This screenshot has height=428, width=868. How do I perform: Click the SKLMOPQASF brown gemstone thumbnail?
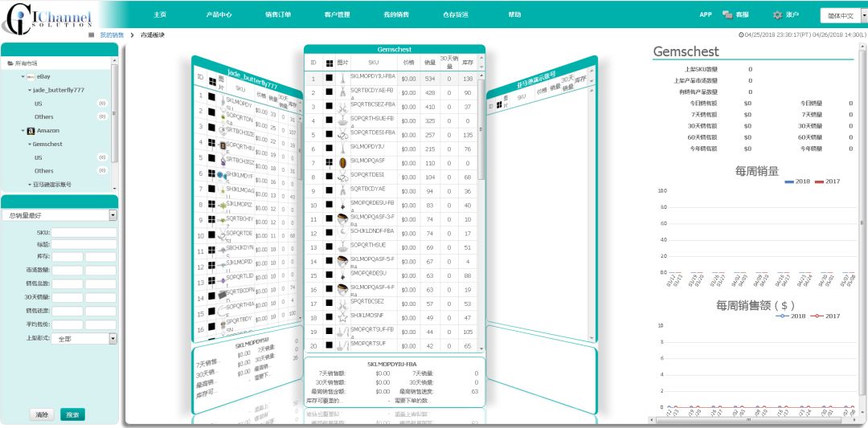tap(342, 162)
